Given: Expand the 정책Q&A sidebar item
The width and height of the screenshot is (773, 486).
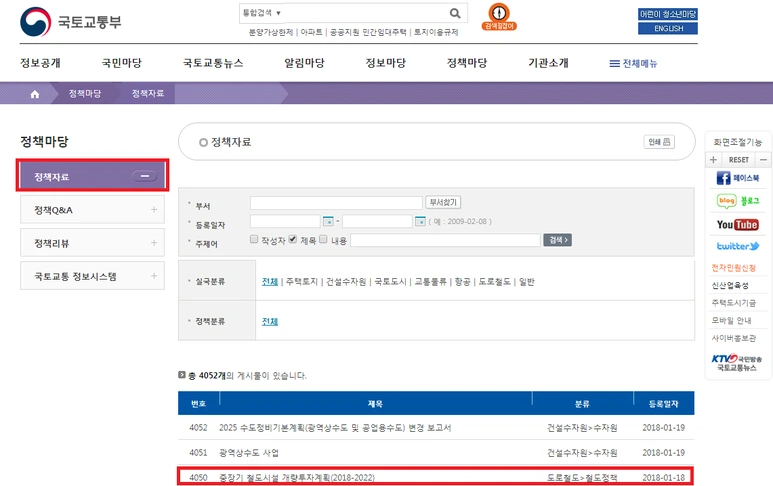Looking at the screenshot, I should pyautogui.click(x=154, y=209).
